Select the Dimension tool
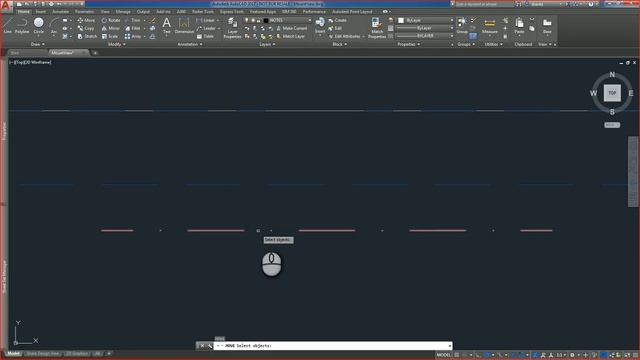 (x=184, y=25)
